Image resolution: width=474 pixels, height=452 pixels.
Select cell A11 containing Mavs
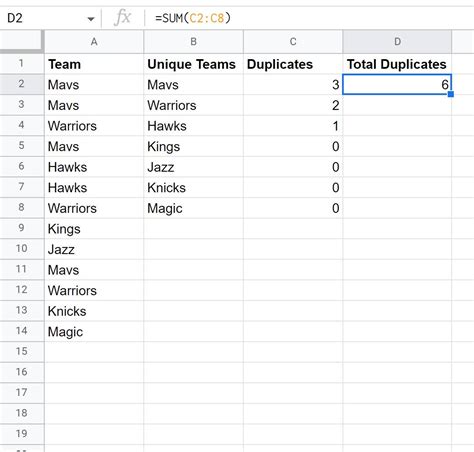click(94, 270)
